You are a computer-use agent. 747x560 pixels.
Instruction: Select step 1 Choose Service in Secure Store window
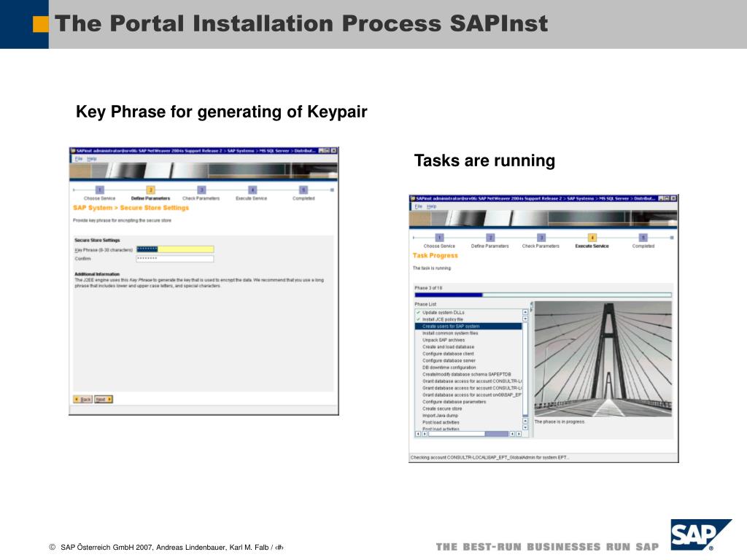tap(99, 190)
